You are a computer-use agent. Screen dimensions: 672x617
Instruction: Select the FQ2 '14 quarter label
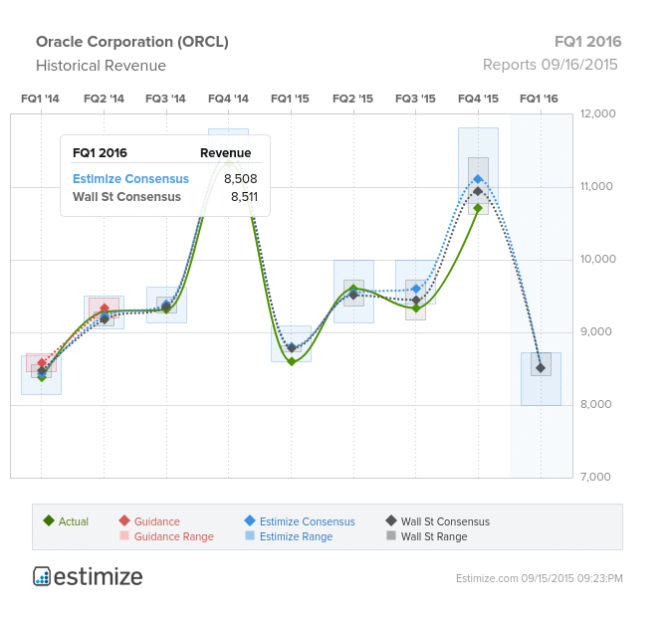pyautogui.click(x=104, y=99)
